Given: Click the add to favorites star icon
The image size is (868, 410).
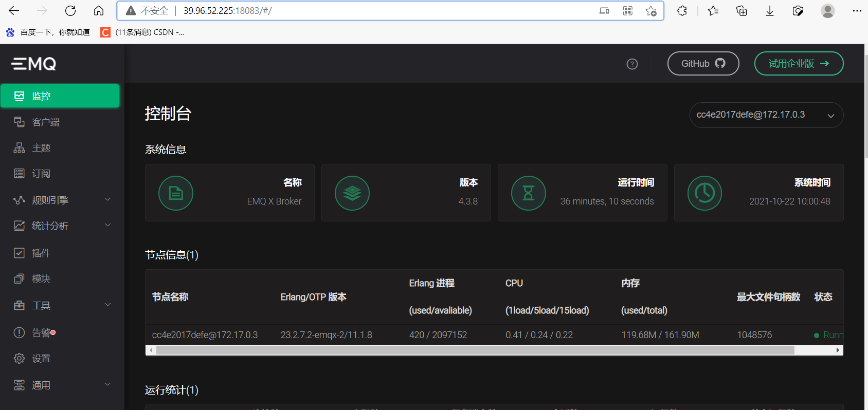Looking at the screenshot, I should pos(651,11).
